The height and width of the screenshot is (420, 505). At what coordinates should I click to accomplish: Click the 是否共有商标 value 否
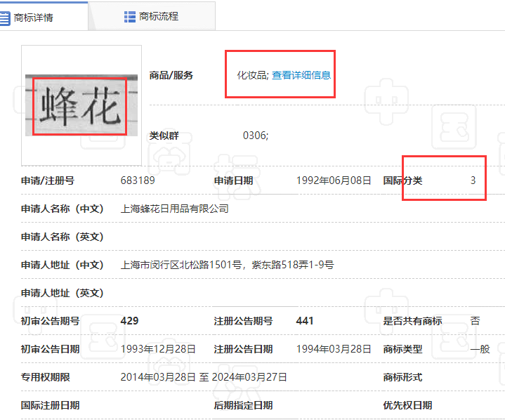click(x=475, y=321)
